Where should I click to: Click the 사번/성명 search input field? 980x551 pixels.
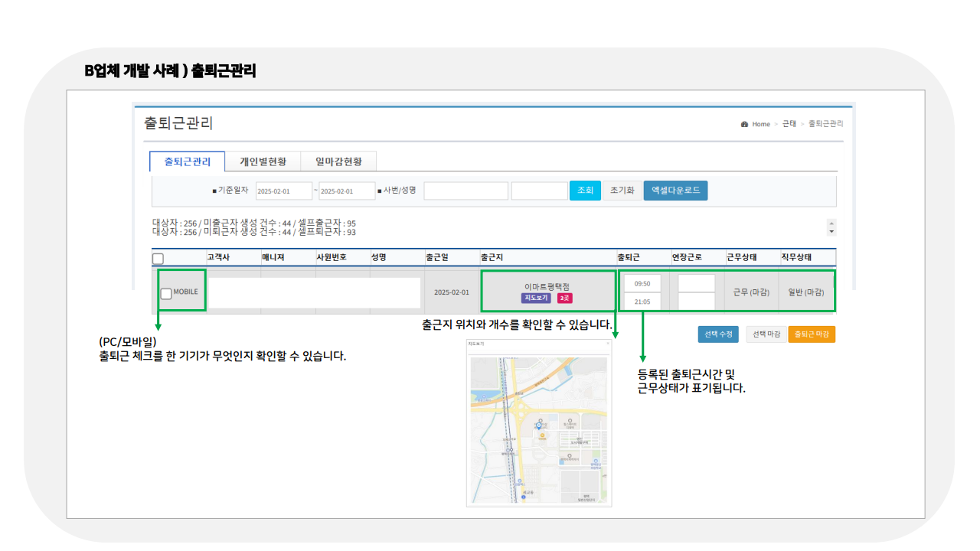point(465,191)
